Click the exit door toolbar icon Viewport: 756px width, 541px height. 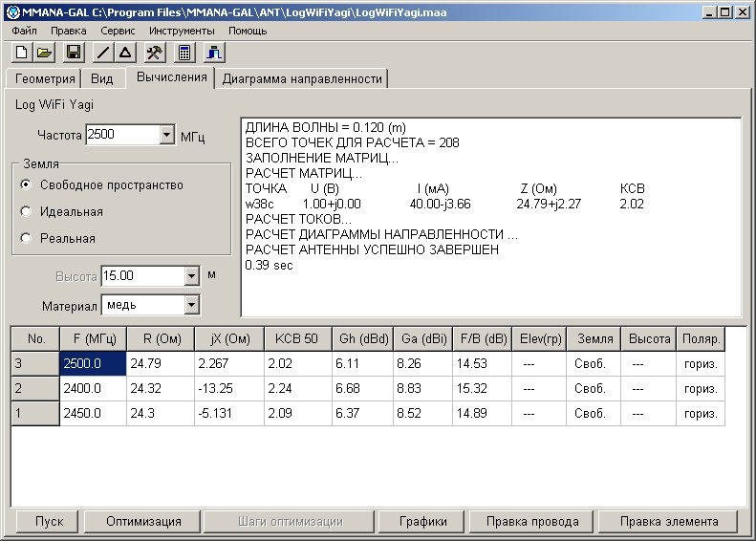coord(214,53)
